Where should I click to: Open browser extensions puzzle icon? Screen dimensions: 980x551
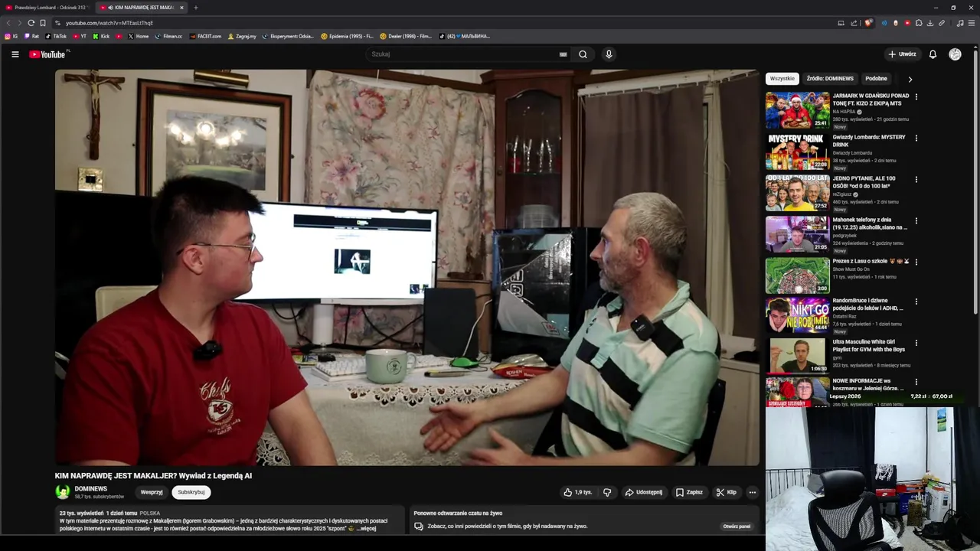[x=919, y=23]
